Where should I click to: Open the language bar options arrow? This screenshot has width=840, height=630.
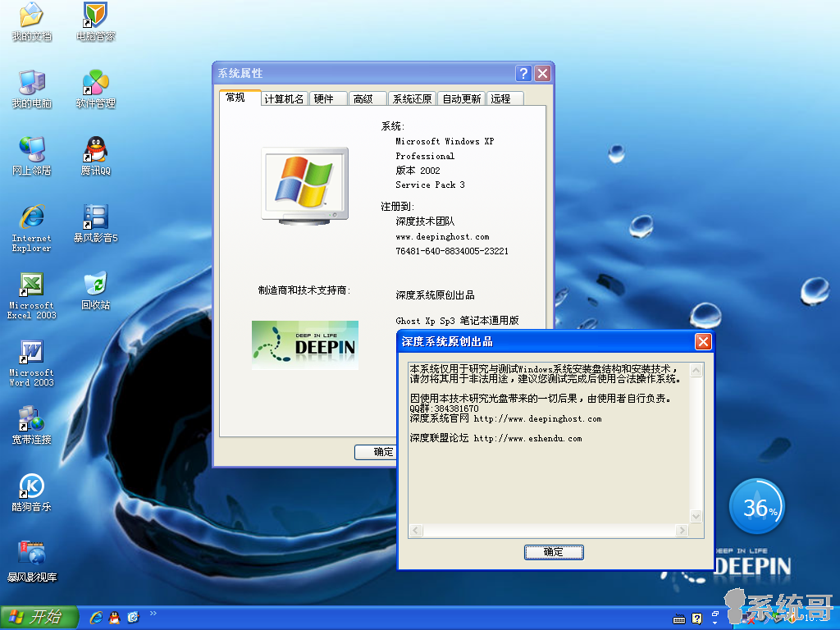click(714, 623)
